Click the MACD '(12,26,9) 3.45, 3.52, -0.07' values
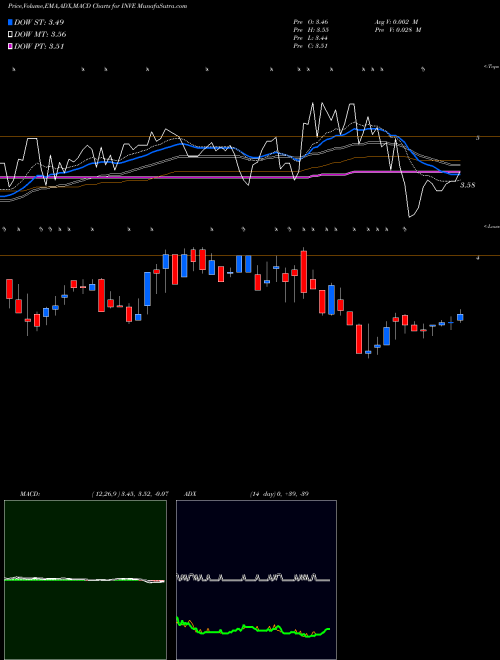 (130, 494)
